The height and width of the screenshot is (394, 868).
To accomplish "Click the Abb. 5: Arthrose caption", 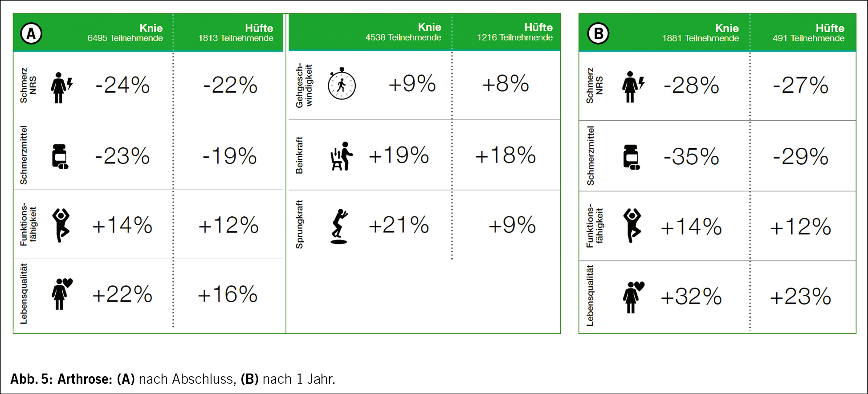I will pos(61,379).
